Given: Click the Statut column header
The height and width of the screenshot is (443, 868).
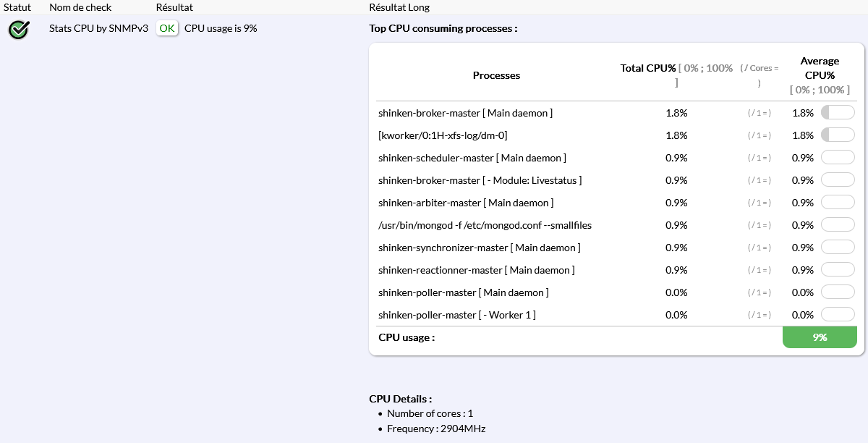Looking at the screenshot, I should pos(17,7).
